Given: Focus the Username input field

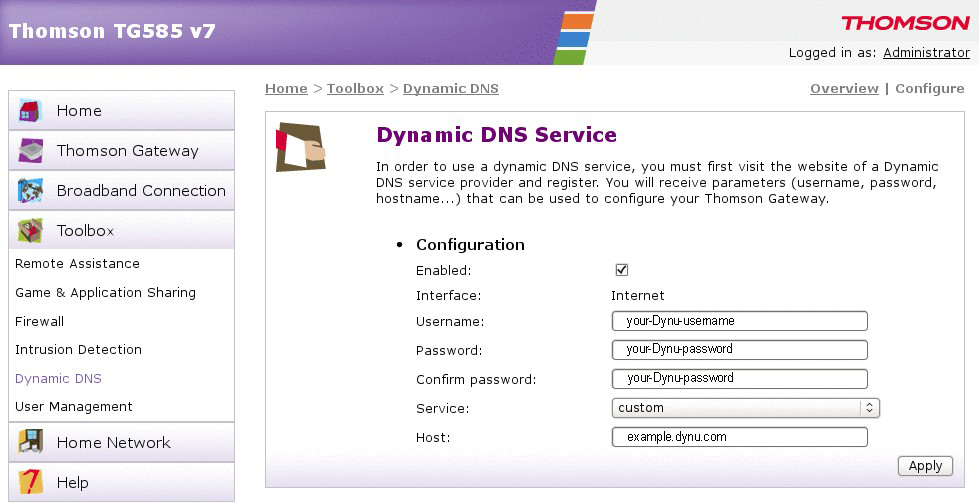Looking at the screenshot, I should coord(740,321).
